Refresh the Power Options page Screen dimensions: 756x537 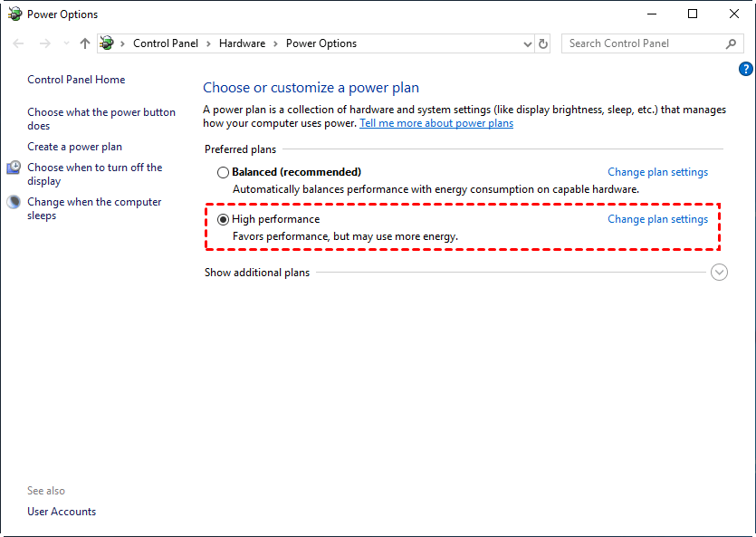(x=543, y=43)
